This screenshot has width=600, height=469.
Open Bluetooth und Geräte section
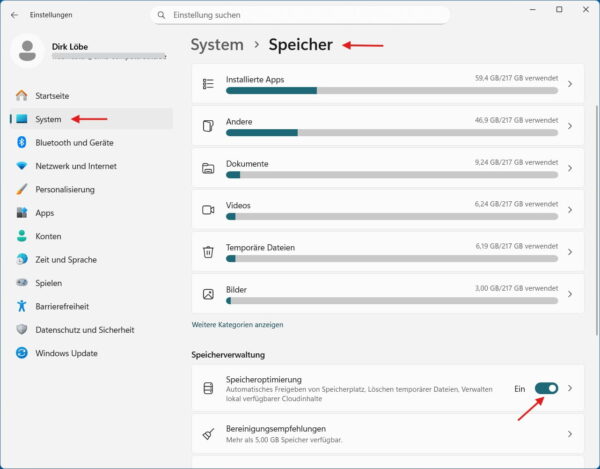tap(91, 142)
